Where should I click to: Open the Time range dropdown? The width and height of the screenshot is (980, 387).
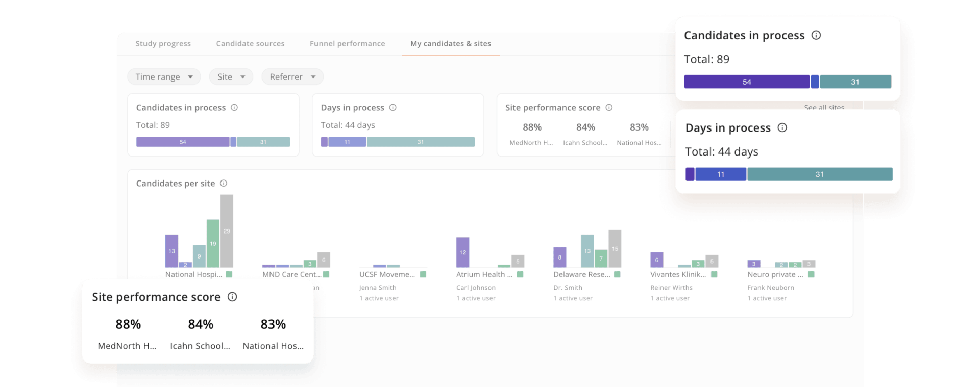pos(164,77)
